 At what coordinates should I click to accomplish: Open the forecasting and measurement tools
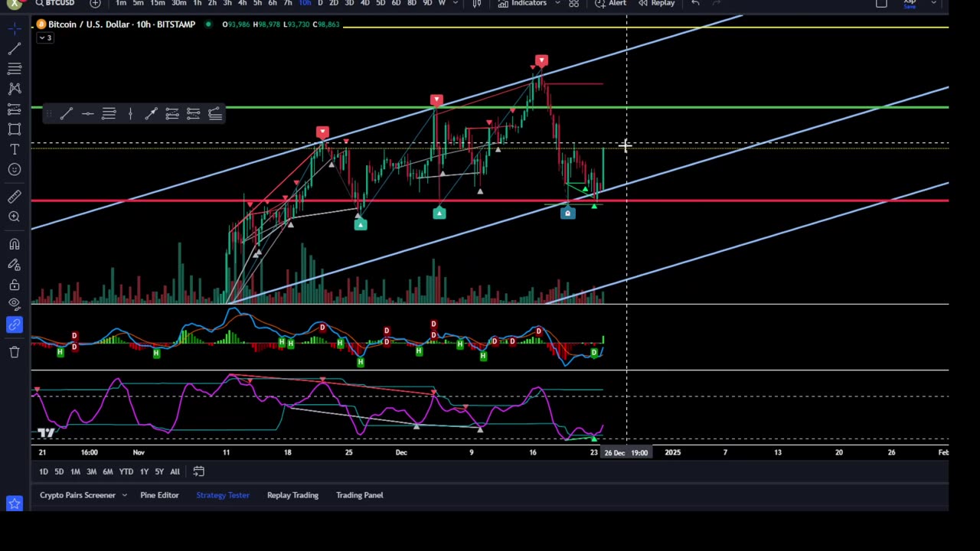click(15, 109)
